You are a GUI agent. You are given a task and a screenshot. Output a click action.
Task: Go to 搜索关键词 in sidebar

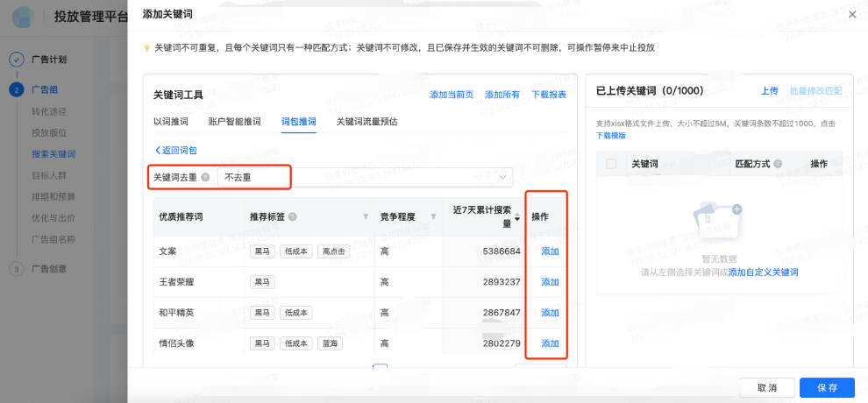click(x=53, y=154)
